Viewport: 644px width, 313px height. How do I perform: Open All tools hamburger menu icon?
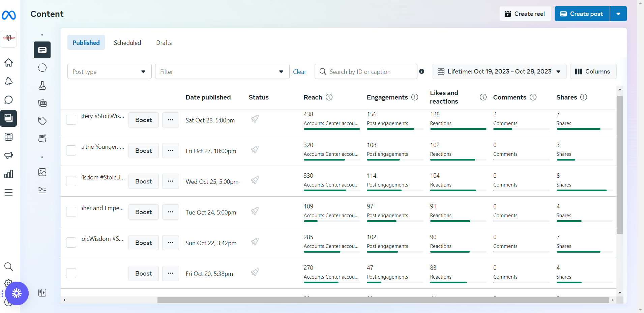coord(9,193)
